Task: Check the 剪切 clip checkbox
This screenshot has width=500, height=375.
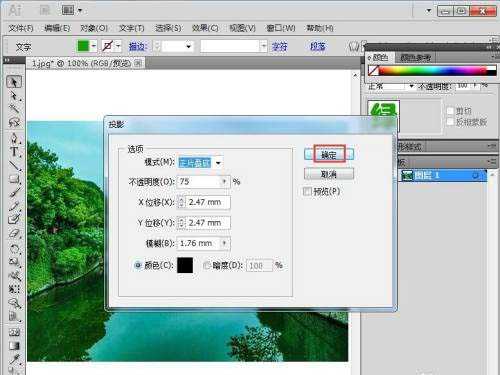Action: tap(450, 110)
